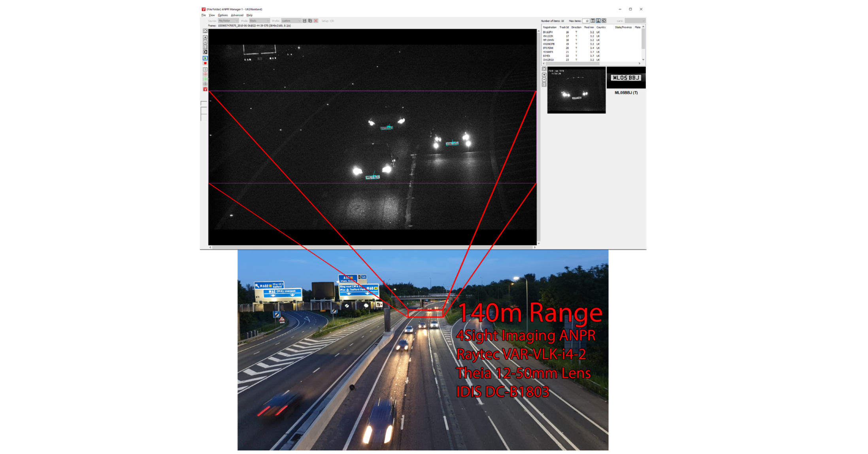Select the row with Track Id 23
868x454 pixels.
coord(591,60)
